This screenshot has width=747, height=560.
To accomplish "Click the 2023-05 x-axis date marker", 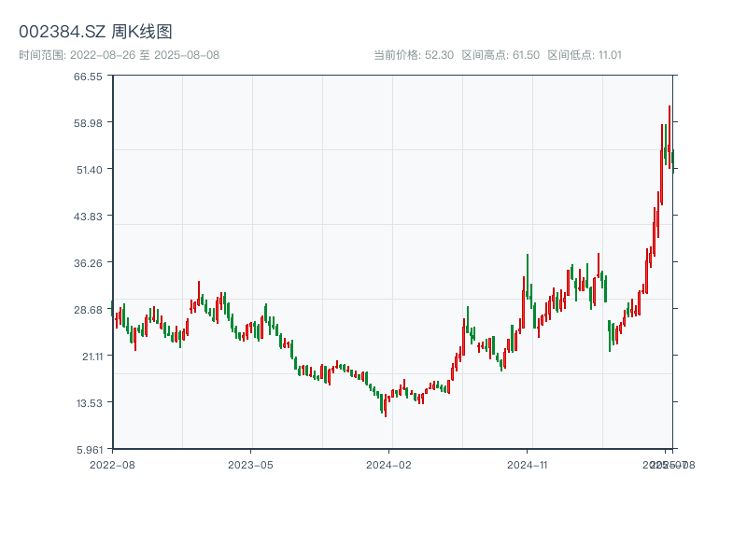I will pyautogui.click(x=251, y=464).
